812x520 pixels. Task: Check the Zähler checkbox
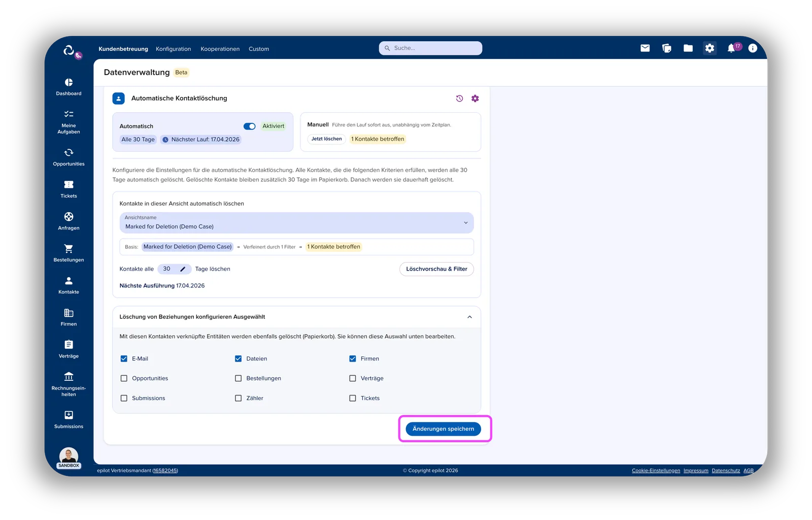tap(238, 398)
